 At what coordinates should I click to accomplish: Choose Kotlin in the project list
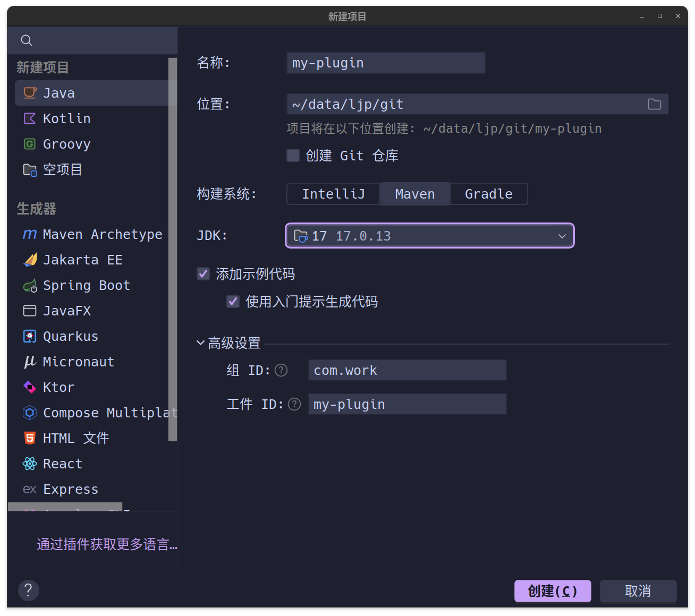tap(66, 119)
